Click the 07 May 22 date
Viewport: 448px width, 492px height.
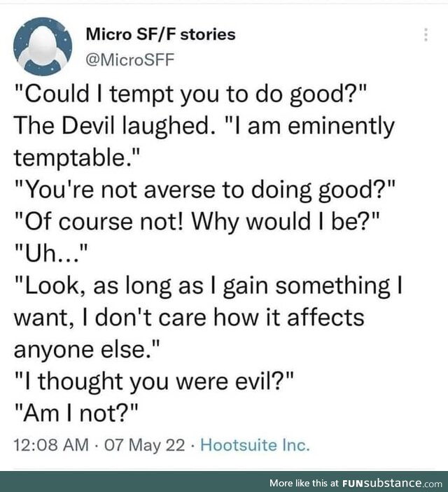coord(144,445)
